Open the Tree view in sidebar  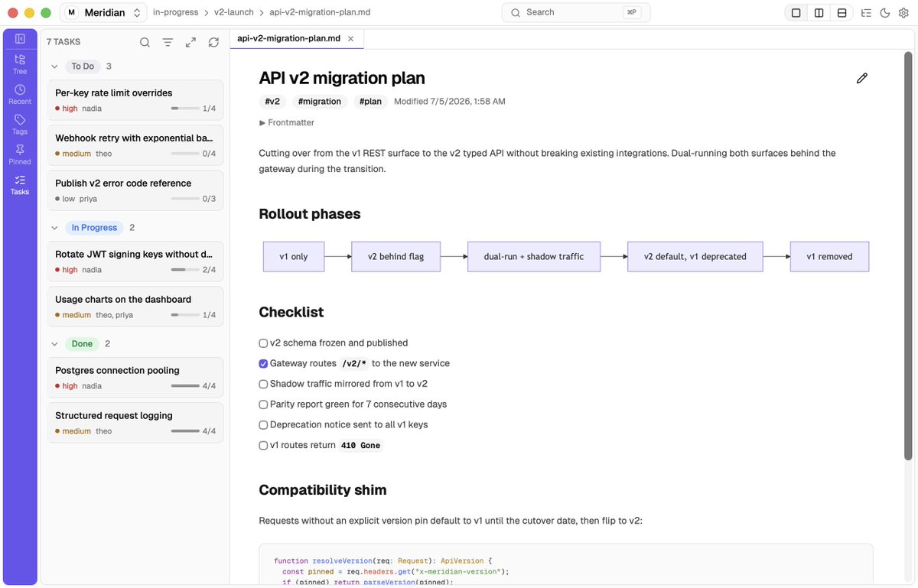coord(20,64)
